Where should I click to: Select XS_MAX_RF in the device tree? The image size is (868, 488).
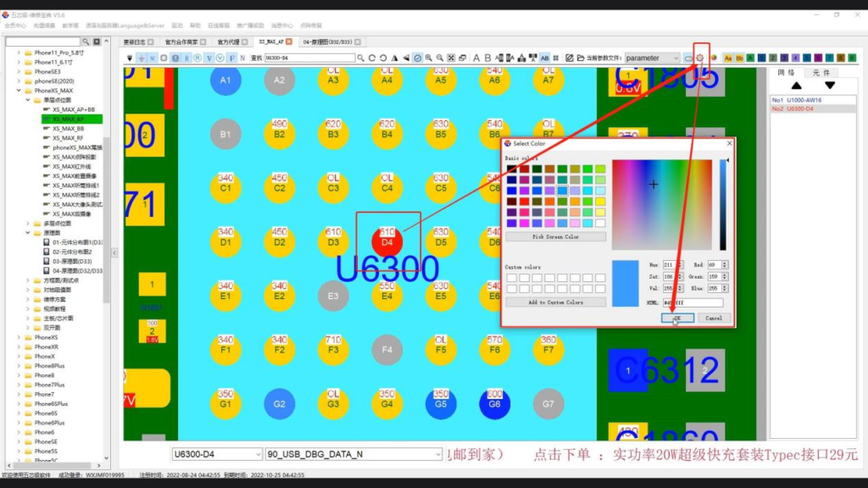[x=68, y=138]
